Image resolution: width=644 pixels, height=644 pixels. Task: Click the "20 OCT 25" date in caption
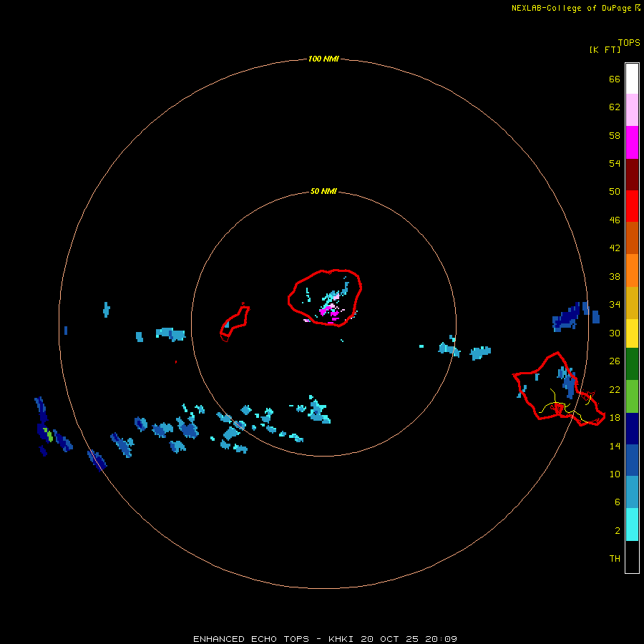pos(390,639)
